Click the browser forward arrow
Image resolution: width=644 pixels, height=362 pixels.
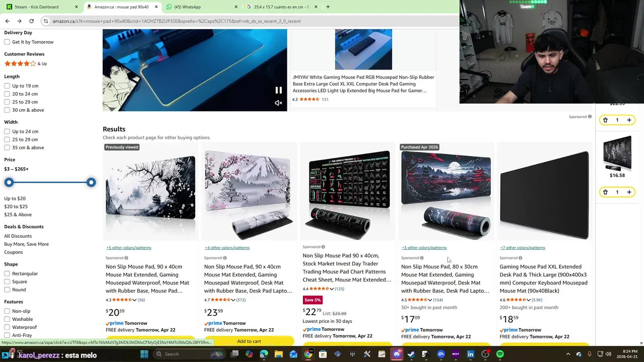[x=19, y=21]
